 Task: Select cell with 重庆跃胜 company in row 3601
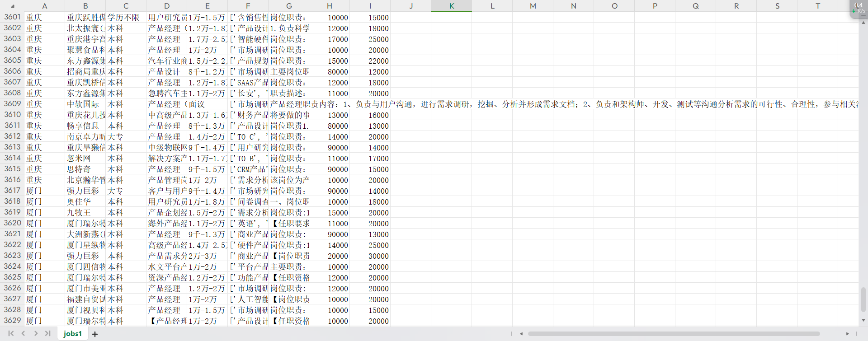point(85,17)
